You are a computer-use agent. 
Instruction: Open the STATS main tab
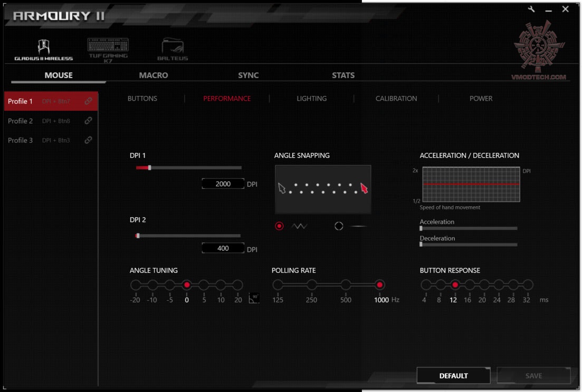click(x=343, y=75)
